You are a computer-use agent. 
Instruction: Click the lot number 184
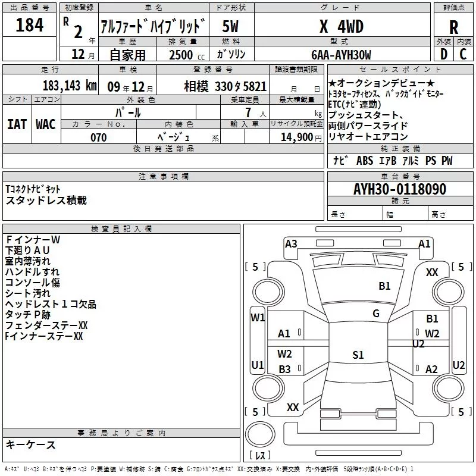pyautogui.click(x=29, y=25)
